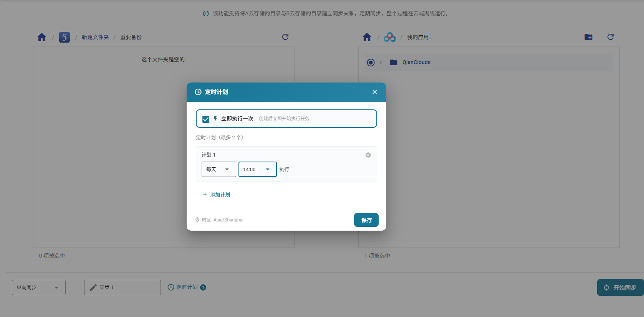The height and width of the screenshot is (317, 644).
Task: Edit the 同步 1 task name field
Action: pos(123,287)
